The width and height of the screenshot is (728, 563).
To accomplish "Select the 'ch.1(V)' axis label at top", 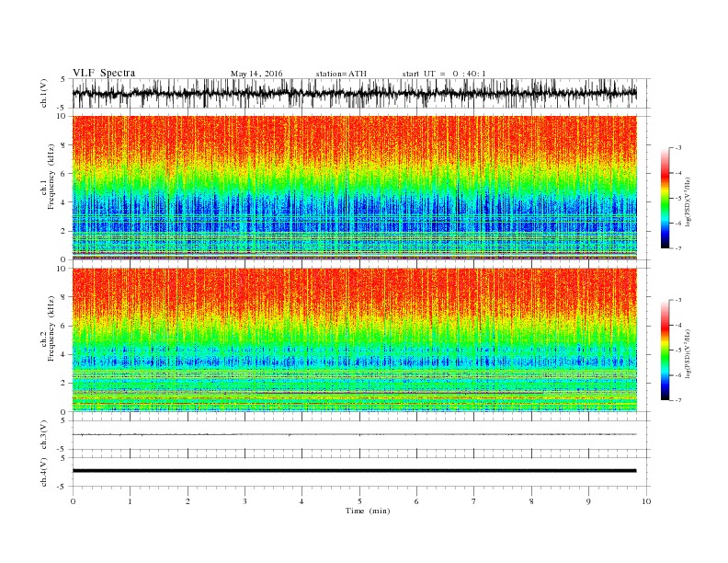I will [44, 95].
